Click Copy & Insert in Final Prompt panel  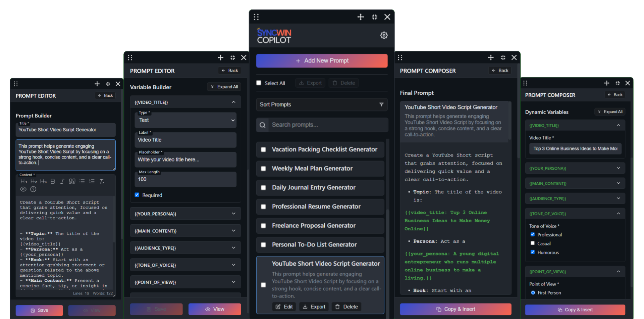455,309
